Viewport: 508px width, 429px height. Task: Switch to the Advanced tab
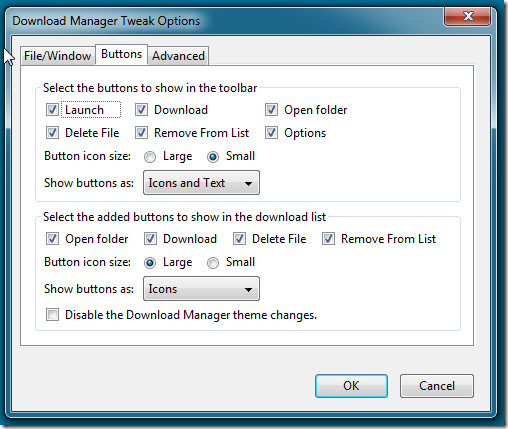178,56
